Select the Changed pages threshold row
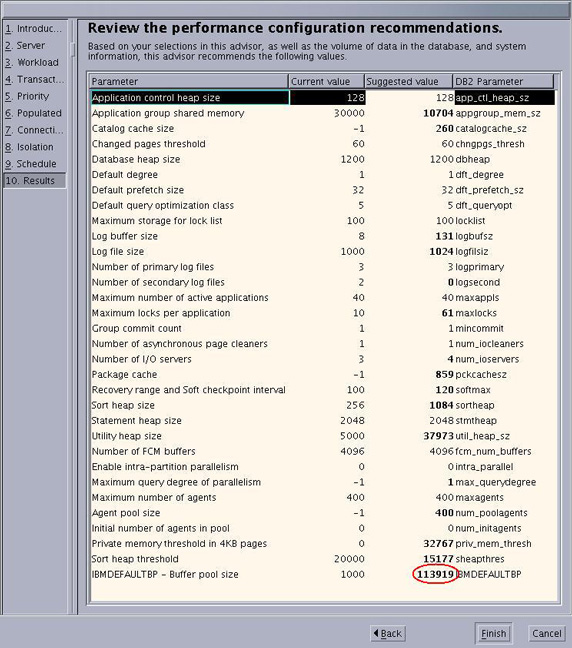This screenshot has width=572, height=648. 323,144
